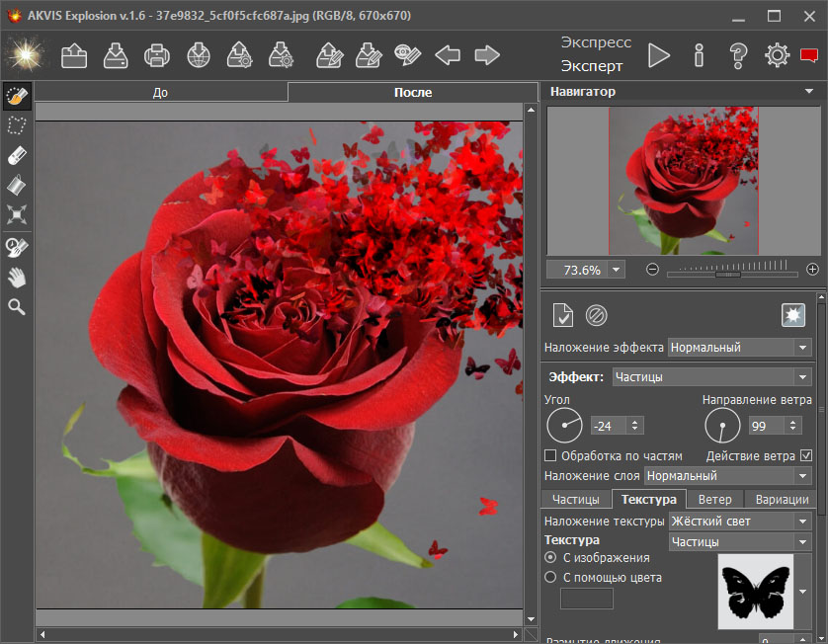Open Текстура Частицы dropdown
This screenshot has width=828, height=644.
pos(740,541)
